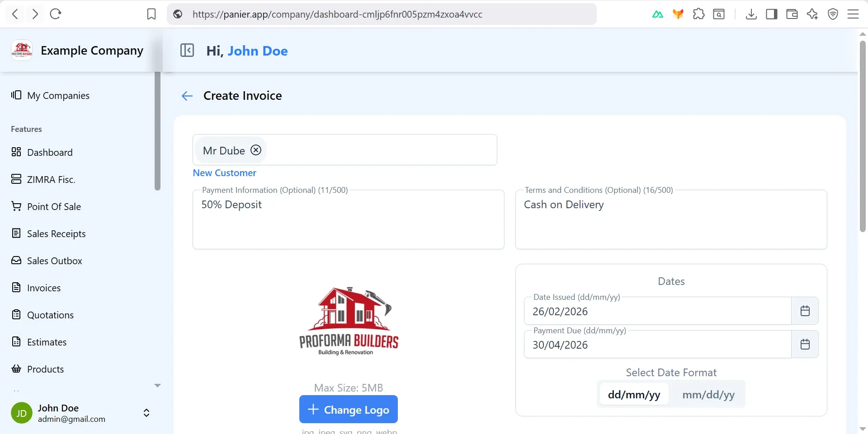Reload the page with the refresh icon
Screen dimensions: 868x434
pyautogui.click(x=56, y=14)
